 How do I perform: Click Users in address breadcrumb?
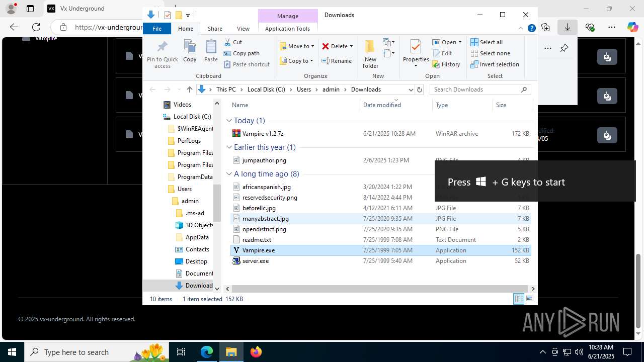tap(304, 89)
